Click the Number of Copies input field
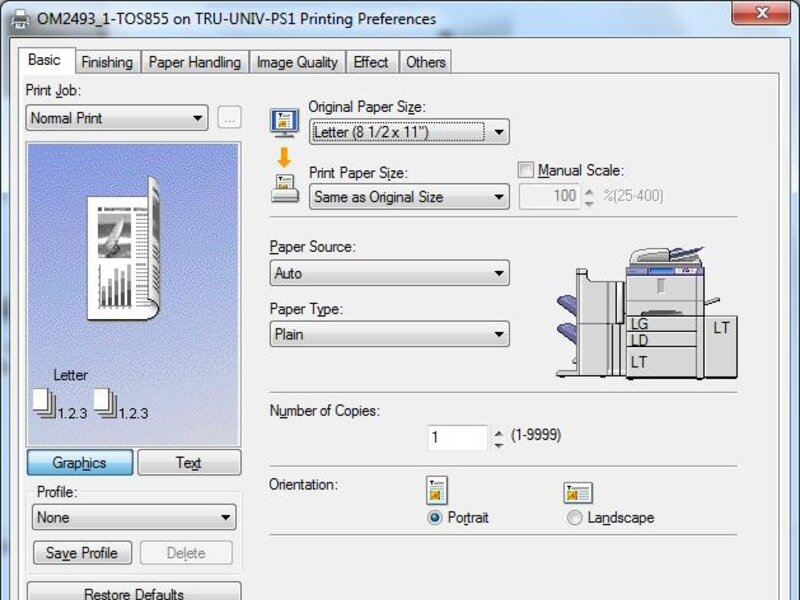800x600 pixels. 458,437
